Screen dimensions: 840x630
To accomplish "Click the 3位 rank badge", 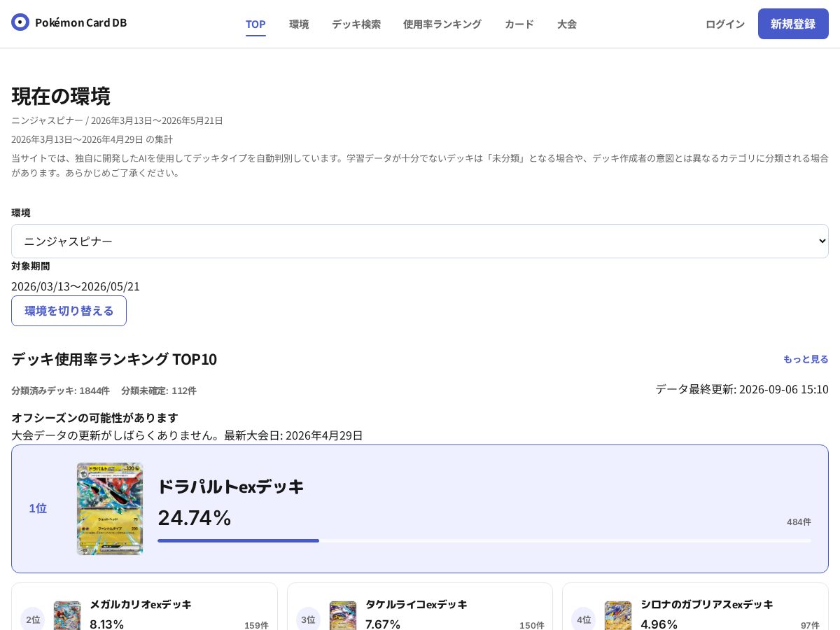I will tap(309, 619).
